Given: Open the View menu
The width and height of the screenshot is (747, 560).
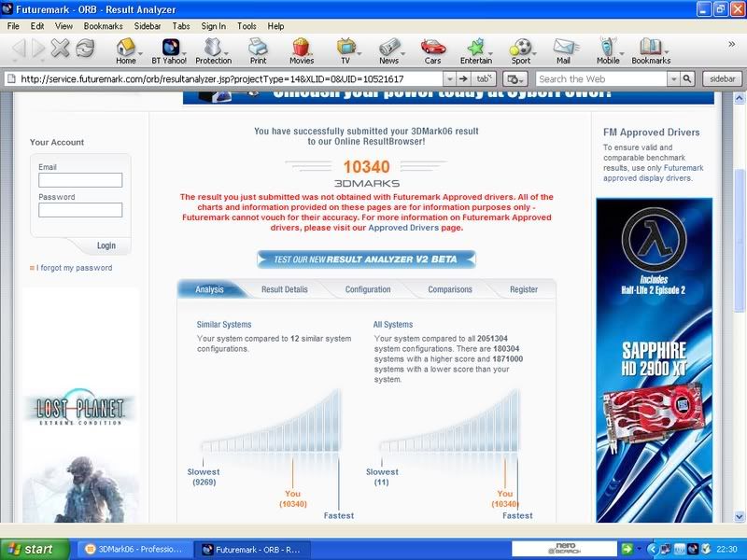Looking at the screenshot, I should 63,26.
